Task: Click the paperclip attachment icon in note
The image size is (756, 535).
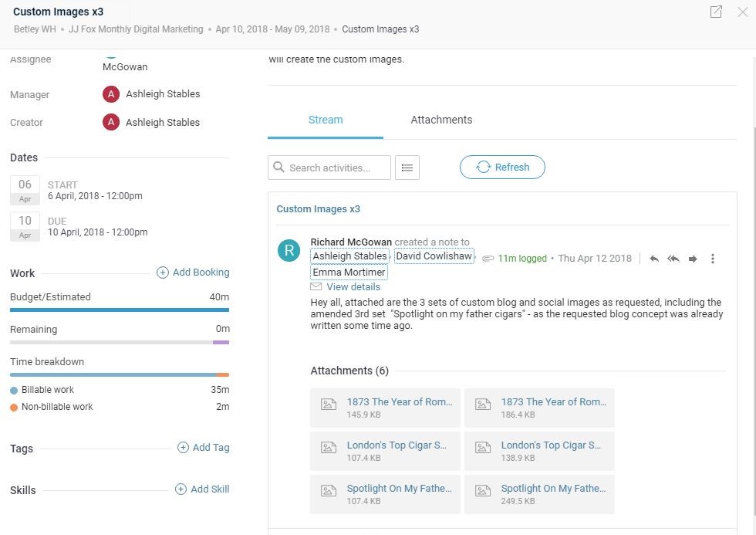Action: (x=488, y=259)
